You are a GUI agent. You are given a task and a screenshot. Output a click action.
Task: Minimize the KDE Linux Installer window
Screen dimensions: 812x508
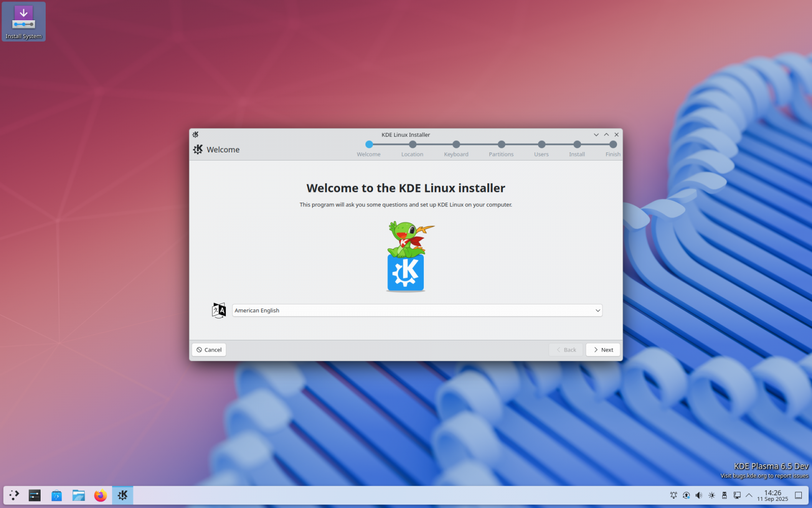(x=596, y=135)
